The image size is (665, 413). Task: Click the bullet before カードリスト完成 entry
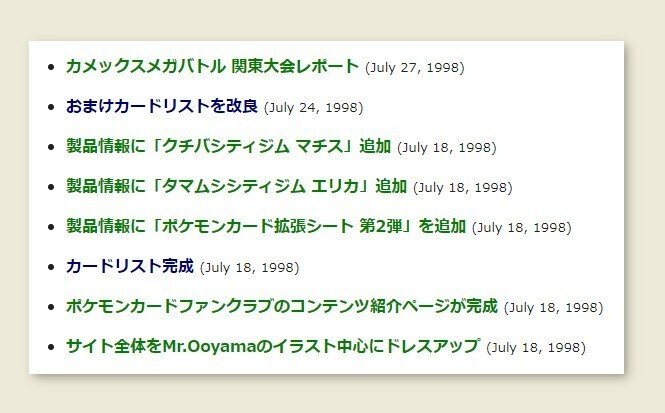tap(51, 267)
